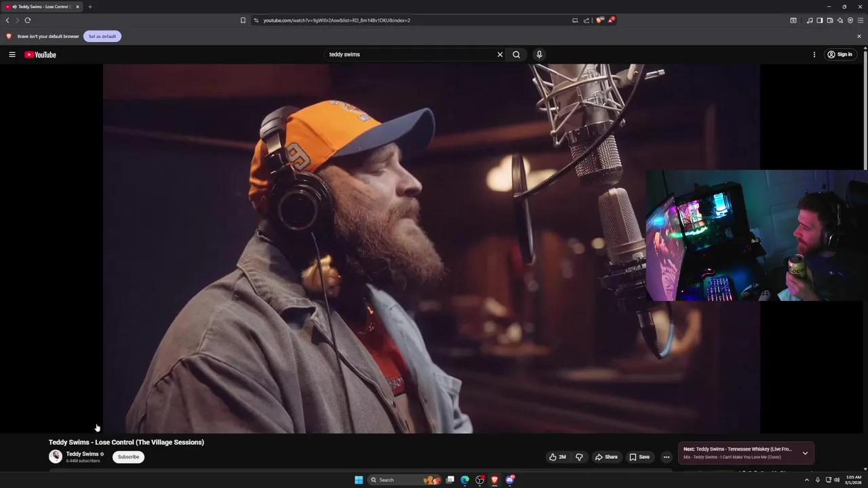Open Brave Rewards triangle icon

[610, 20]
